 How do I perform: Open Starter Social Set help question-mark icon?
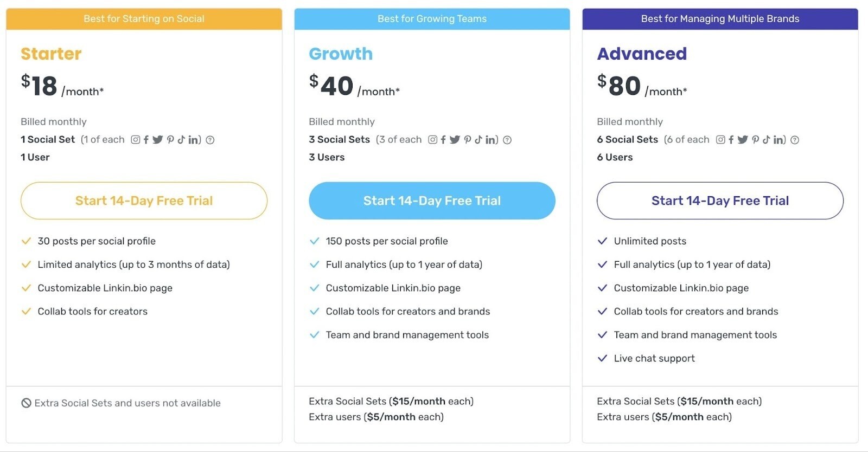[210, 140]
